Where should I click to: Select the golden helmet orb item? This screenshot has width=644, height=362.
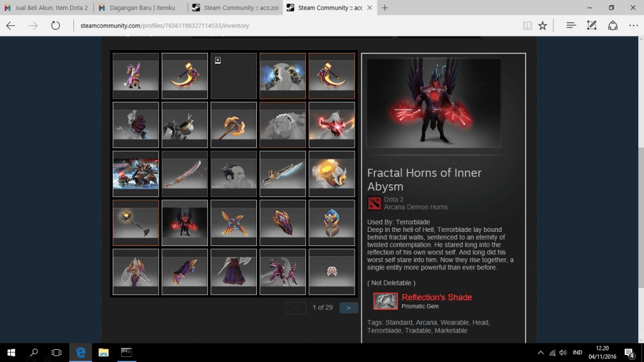(332, 174)
